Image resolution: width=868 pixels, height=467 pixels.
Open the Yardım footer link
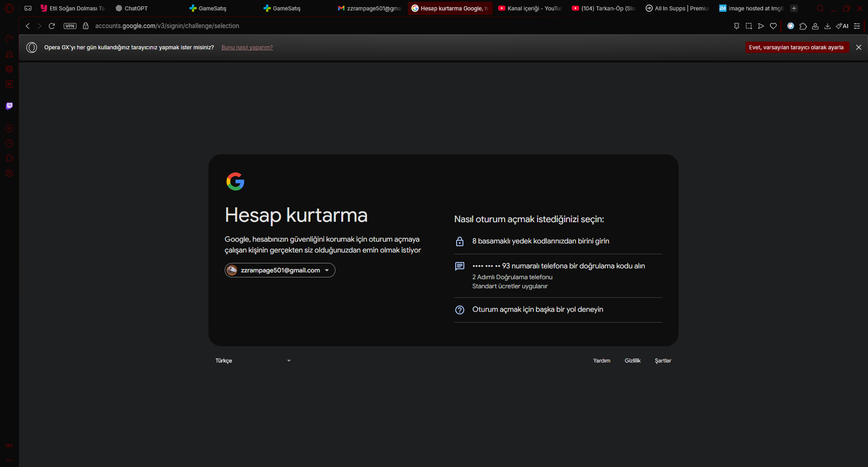tap(602, 361)
